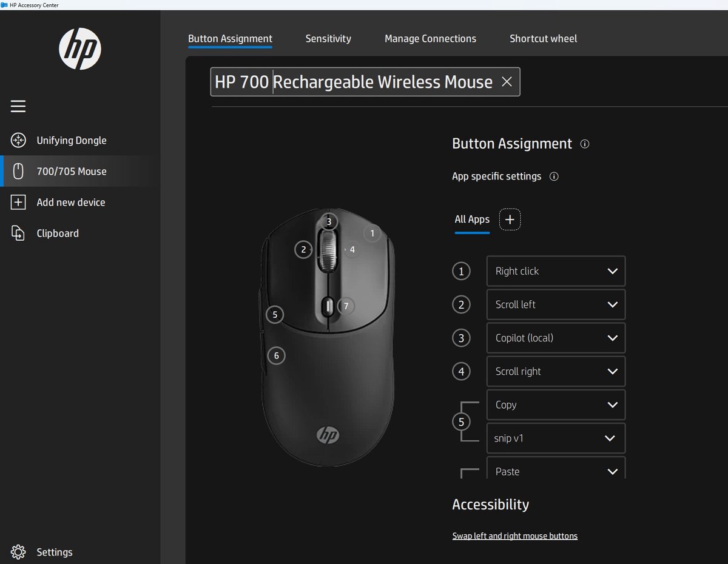Click the mouse name text field
This screenshot has width=728, height=564.
pyautogui.click(x=364, y=82)
